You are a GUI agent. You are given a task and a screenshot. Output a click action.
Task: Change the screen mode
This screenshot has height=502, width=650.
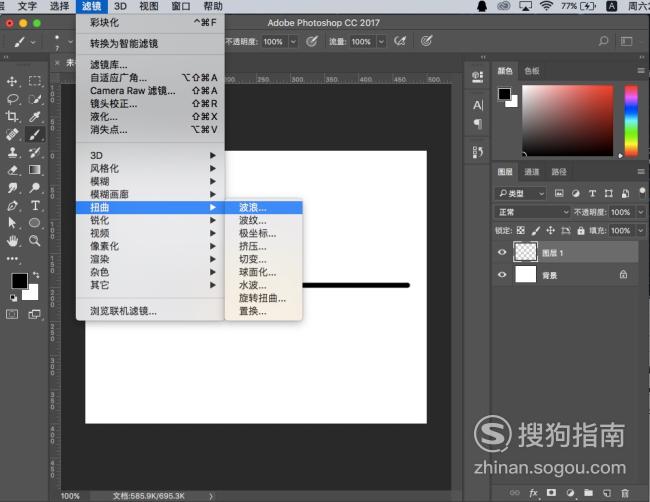[34, 314]
